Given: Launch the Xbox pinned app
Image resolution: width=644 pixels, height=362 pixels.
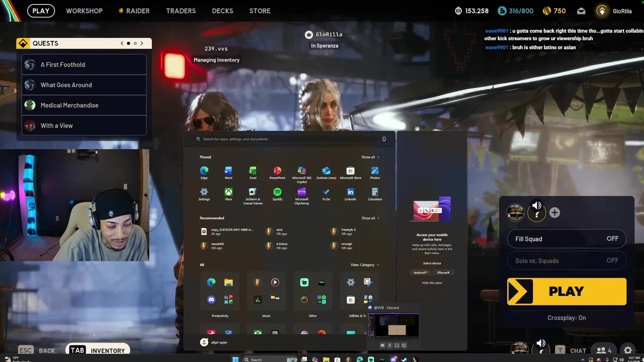Looking at the screenshot, I should coord(228,194).
